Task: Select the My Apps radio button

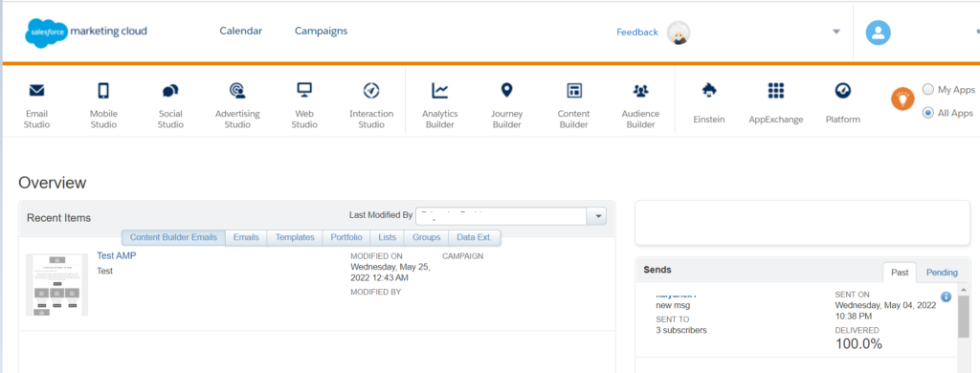Action: click(x=928, y=89)
